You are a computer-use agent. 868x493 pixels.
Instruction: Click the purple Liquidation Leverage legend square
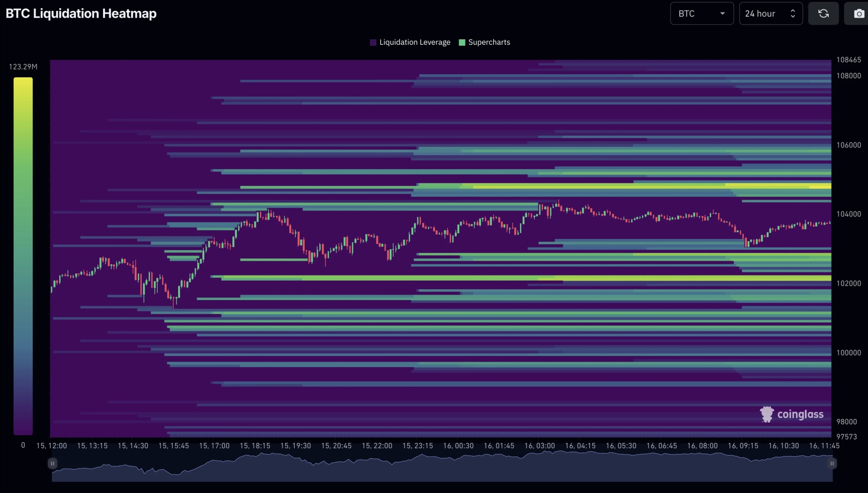[x=373, y=42]
